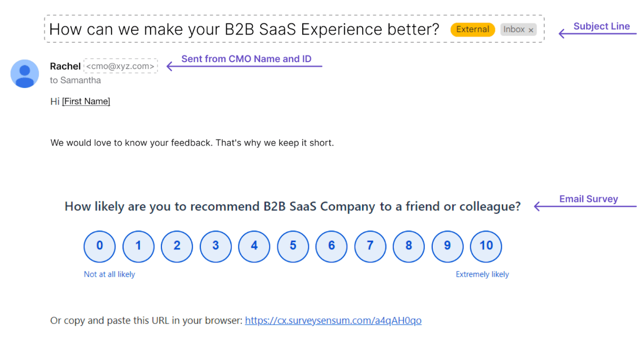
Task: Remove the Inbox label with the x icon
Action: (x=531, y=29)
